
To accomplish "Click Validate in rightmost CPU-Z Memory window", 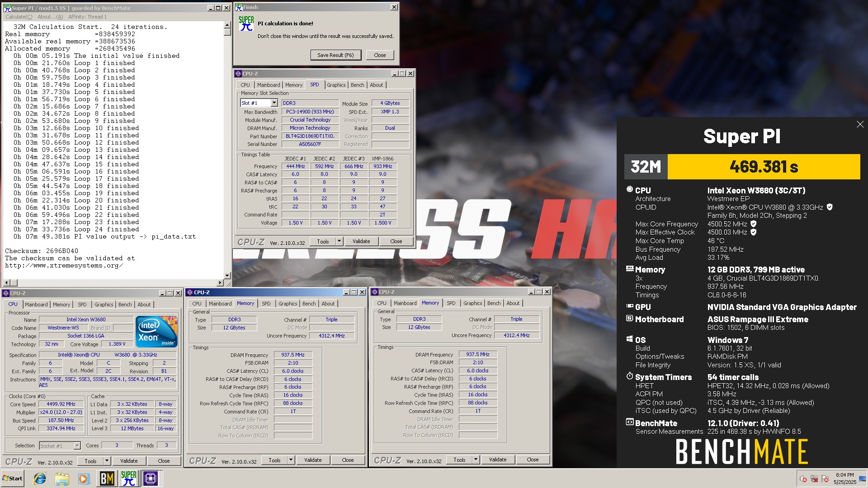I will tap(498, 460).
